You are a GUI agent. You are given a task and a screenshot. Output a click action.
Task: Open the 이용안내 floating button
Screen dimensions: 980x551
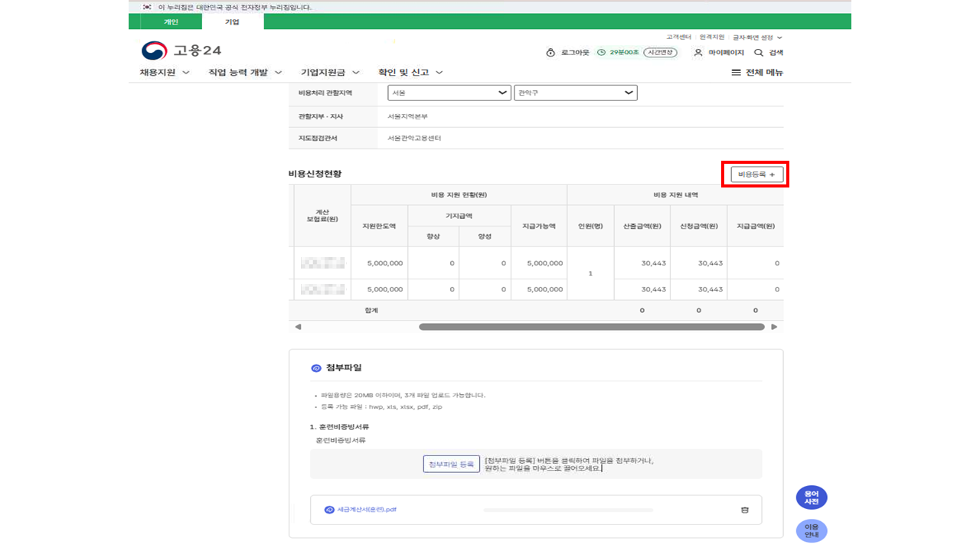click(x=812, y=530)
